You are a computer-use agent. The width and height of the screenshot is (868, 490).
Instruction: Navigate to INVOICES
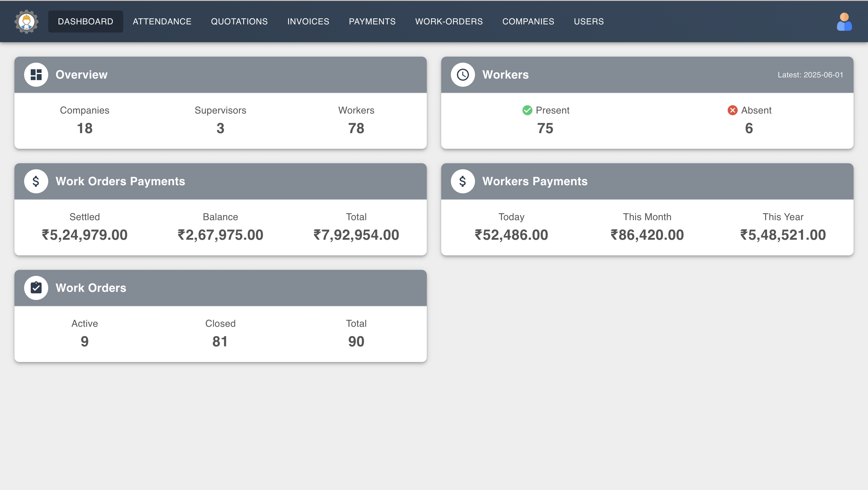[x=308, y=21]
